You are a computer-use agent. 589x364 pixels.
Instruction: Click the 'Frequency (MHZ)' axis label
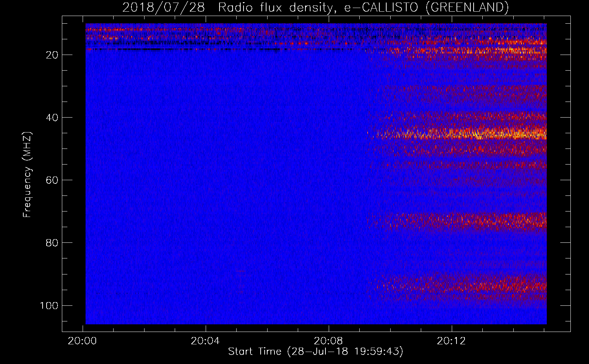pos(27,175)
